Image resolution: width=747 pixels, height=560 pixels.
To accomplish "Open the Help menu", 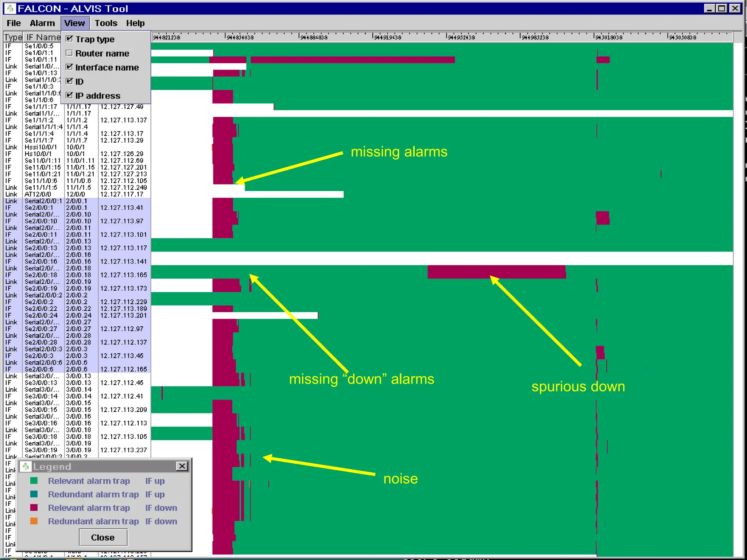I will pyautogui.click(x=135, y=23).
